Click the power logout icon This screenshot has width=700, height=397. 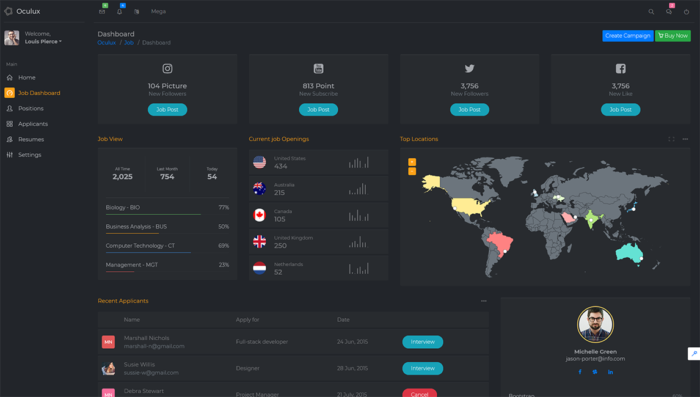[686, 12]
